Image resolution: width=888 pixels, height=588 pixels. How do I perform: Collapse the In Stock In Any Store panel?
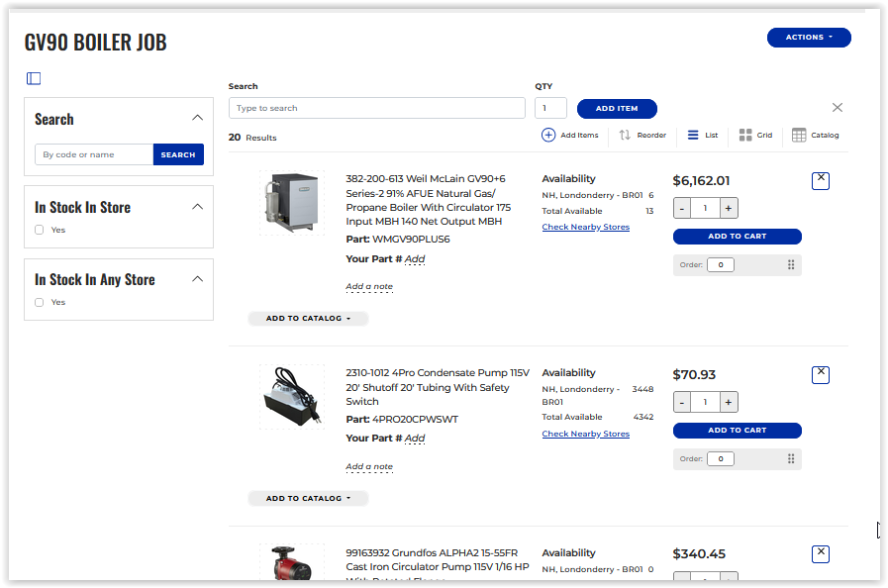(197, 279)
